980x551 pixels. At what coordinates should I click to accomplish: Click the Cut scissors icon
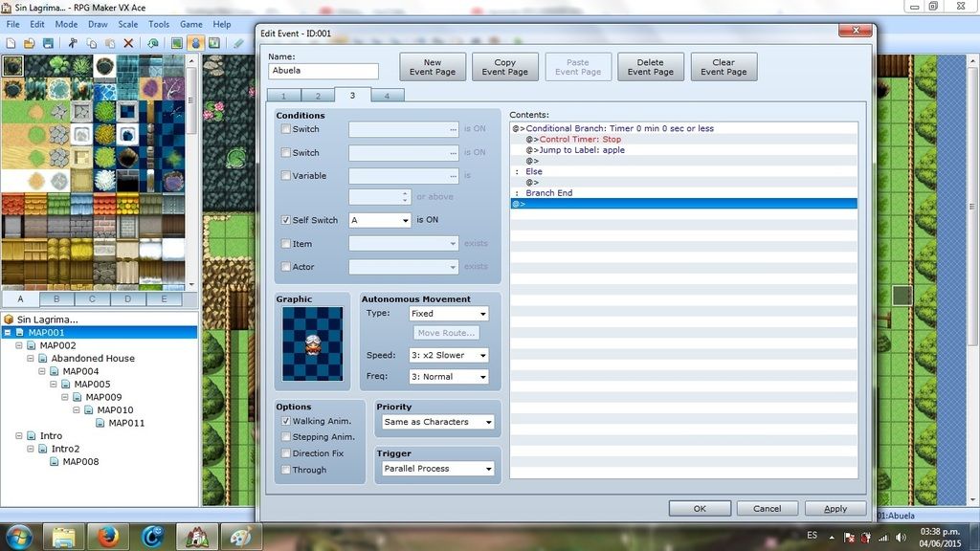pyautogui.click(x=72, y=43)
